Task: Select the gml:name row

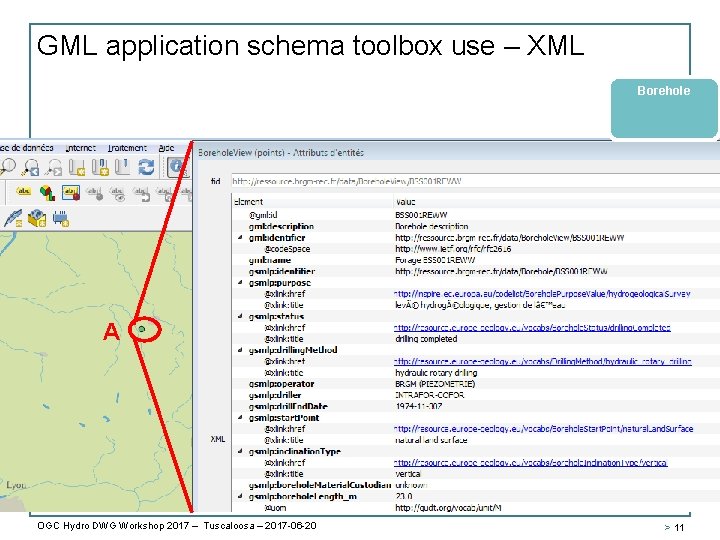Action: 476,260
